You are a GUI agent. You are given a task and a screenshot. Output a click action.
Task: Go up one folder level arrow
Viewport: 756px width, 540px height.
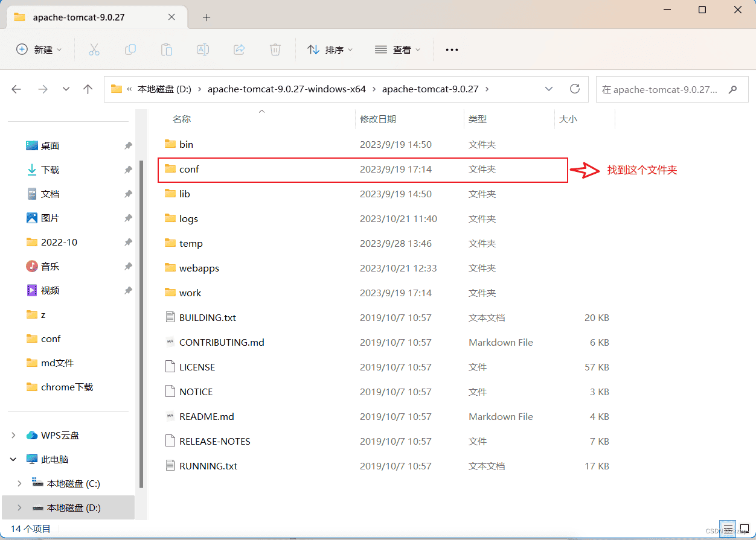pyautogui.click(x=88, y=89)
